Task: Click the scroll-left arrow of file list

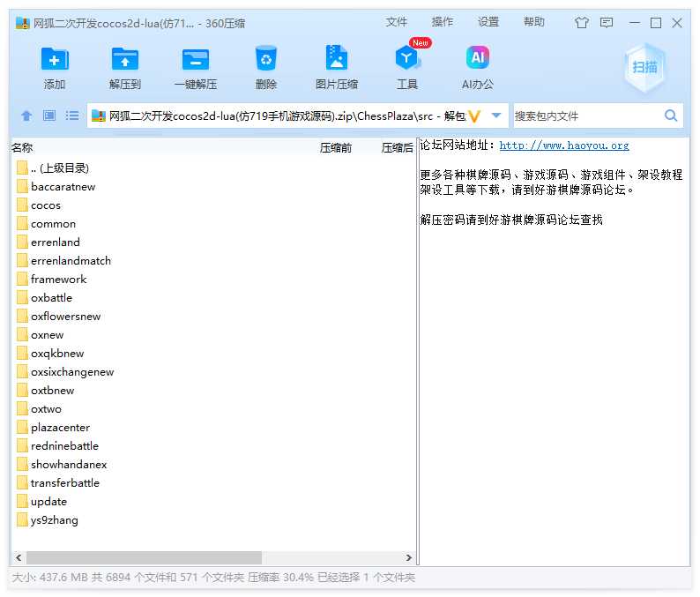Action: [x=19, y=557]
